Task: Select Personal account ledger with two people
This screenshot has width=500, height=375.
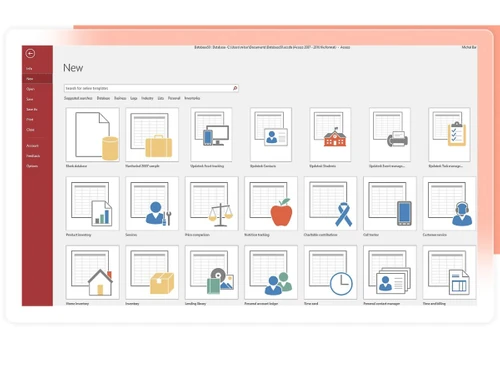Action: click(x=271, y=272)
